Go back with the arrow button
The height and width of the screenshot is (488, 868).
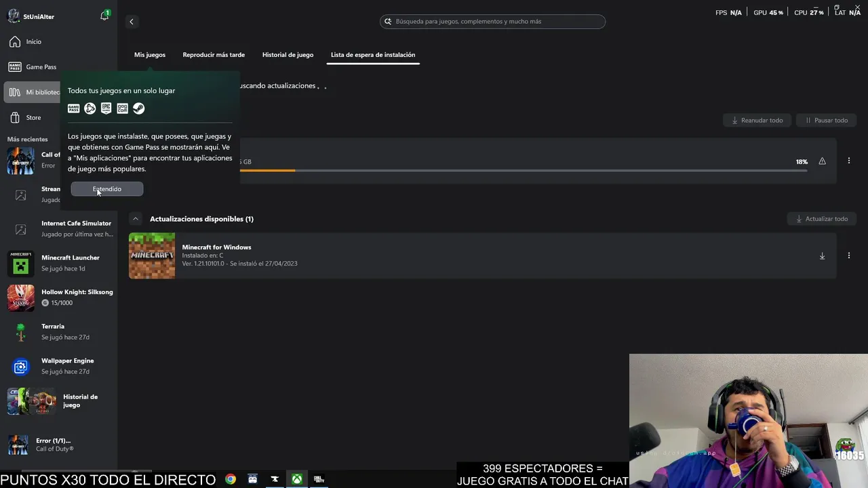[132, 22]
